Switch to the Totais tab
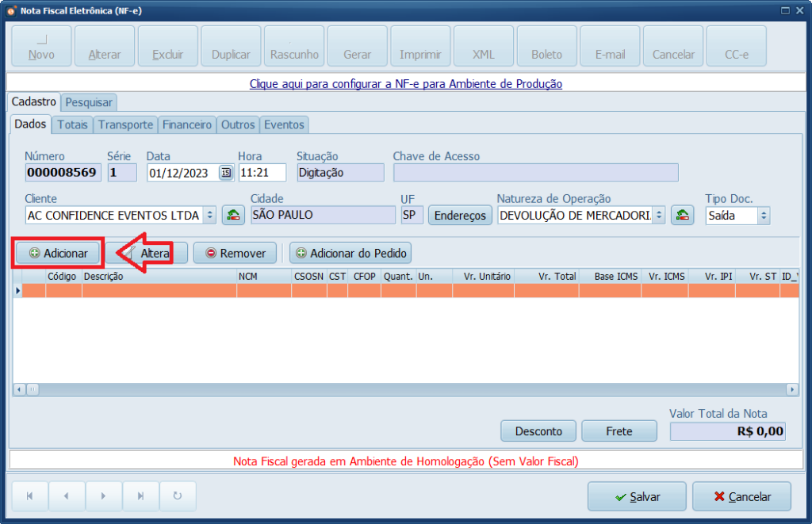This screenshot has width=812, height=524. pyautogui.click(x=72, y=124)
